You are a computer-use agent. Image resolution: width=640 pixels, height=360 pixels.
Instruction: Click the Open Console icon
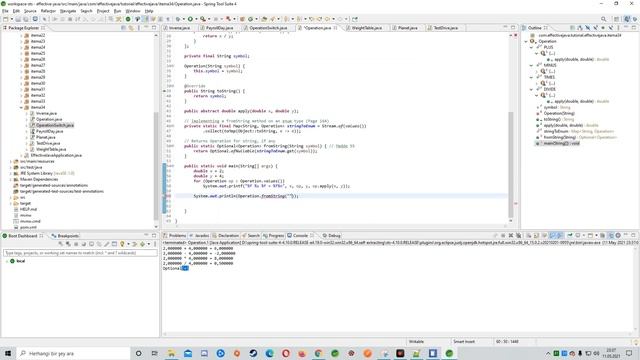591,236
